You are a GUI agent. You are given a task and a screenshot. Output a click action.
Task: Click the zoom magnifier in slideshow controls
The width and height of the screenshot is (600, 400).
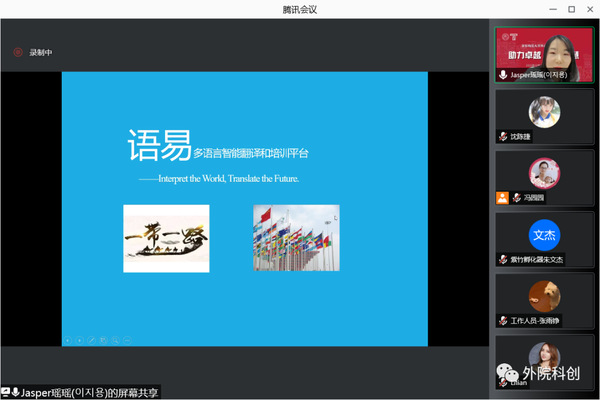pyautogui.click(x=115, y=340)
